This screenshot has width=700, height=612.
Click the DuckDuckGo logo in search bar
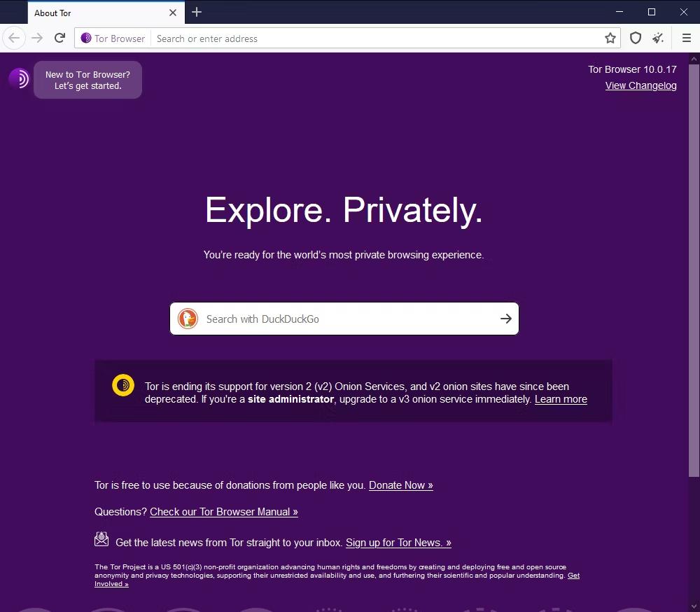pyautogui.click(x=188, y=319)
